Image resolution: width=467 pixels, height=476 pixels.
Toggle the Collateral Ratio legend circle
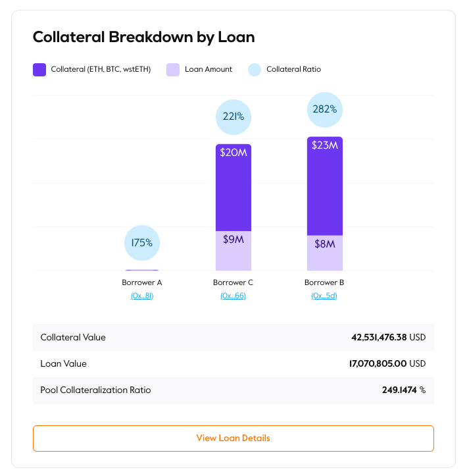255,70
